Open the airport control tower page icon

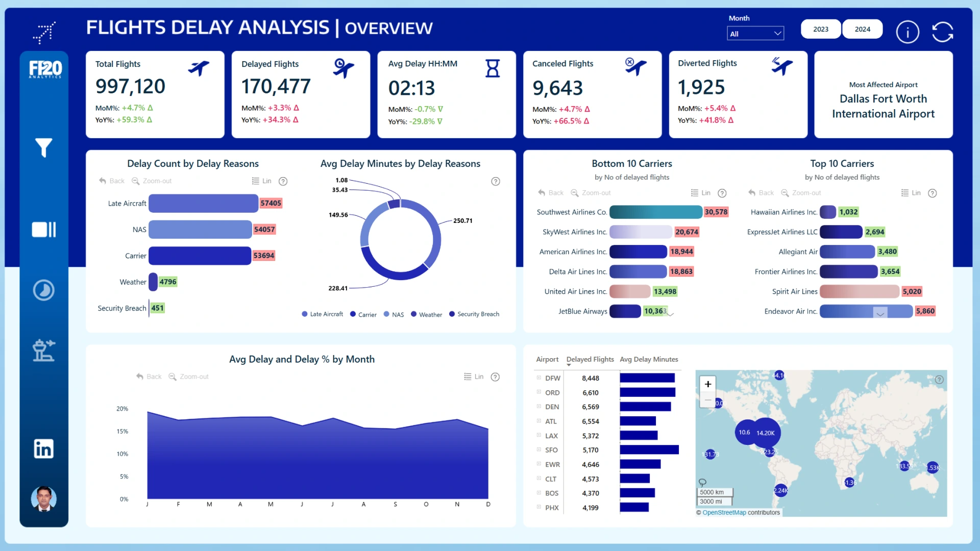tap(44, 350)
